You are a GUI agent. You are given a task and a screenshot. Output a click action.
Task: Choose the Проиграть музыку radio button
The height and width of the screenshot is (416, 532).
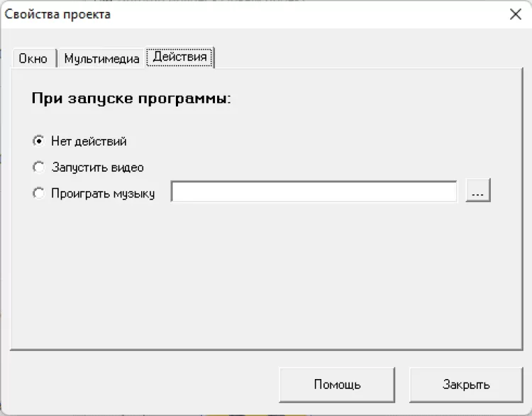[38, 193]
